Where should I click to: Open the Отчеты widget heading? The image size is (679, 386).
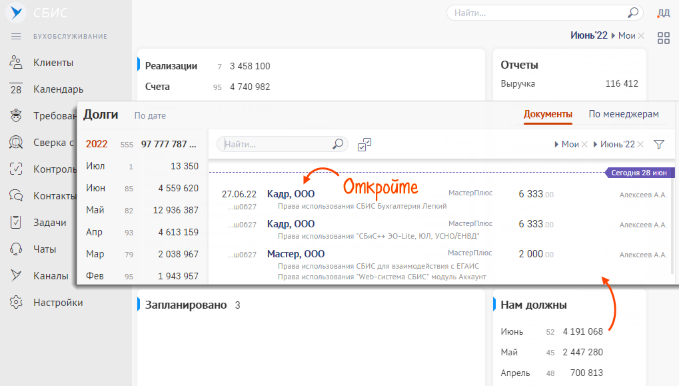519,65
